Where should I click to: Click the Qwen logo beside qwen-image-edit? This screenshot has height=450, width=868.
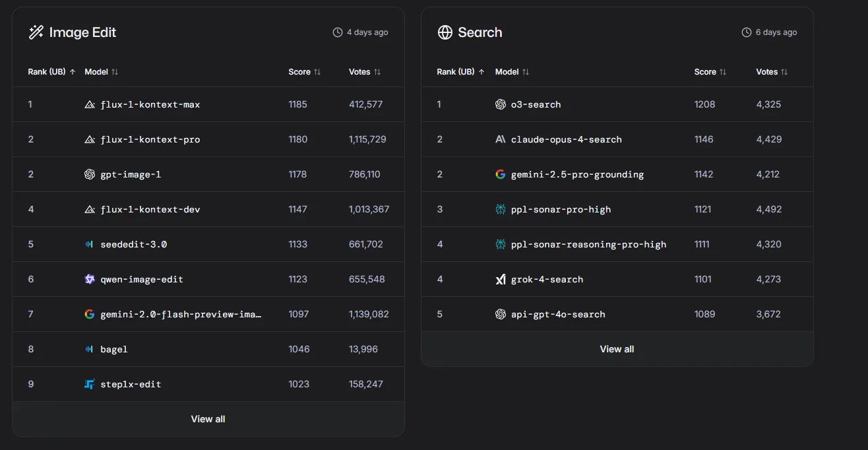pyautogui.click(x=90, y=279)
